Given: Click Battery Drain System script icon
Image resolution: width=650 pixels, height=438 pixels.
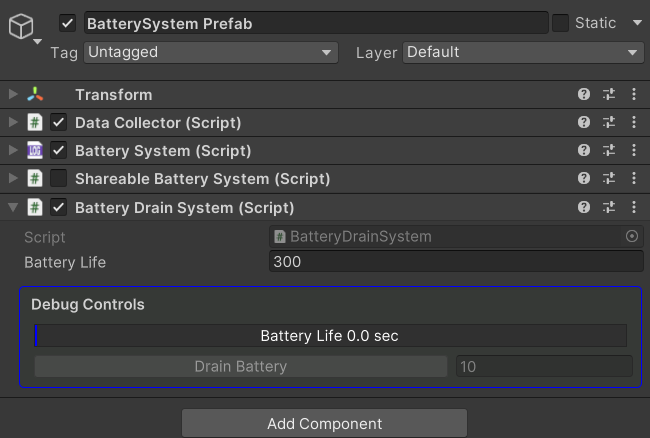Looking at the screenshot, I should click(x=35, y=207).
